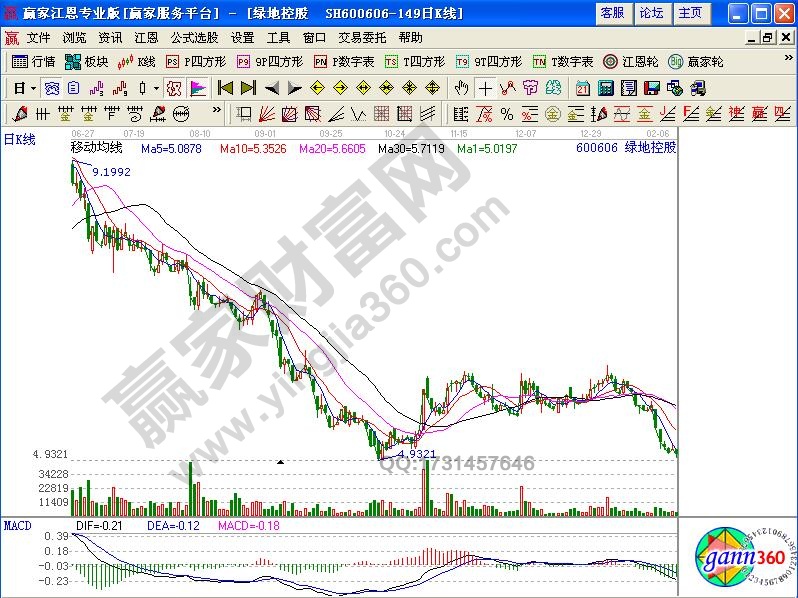Viewport: 798px width, 598px height.
Task: Click the MACD indicator panel label
Action: (17, 524)
